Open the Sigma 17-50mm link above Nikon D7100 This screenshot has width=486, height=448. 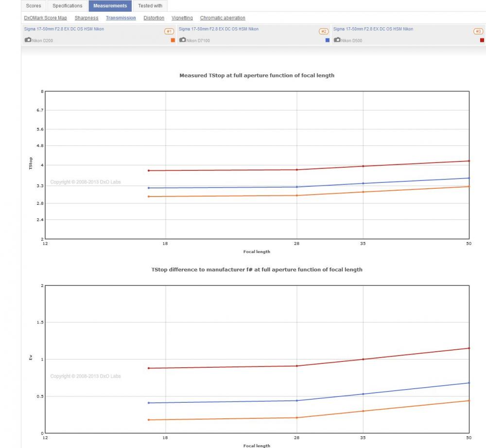[x=219, y=29]
